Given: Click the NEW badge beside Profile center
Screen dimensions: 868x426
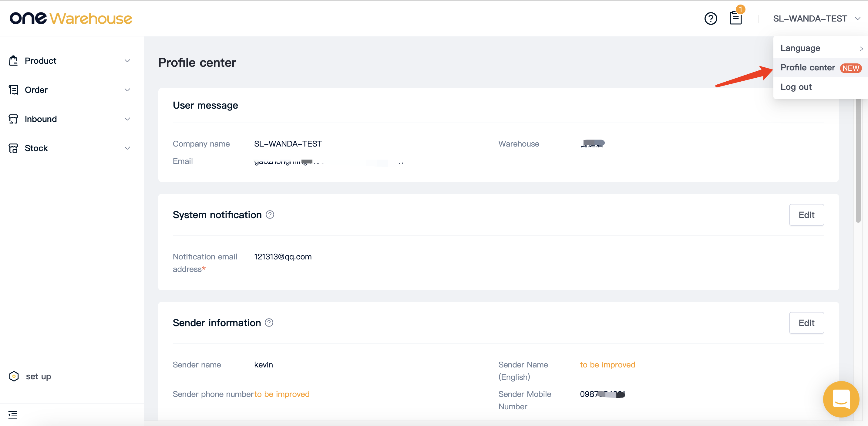Looking at the screenshot, I should (850, 68).
